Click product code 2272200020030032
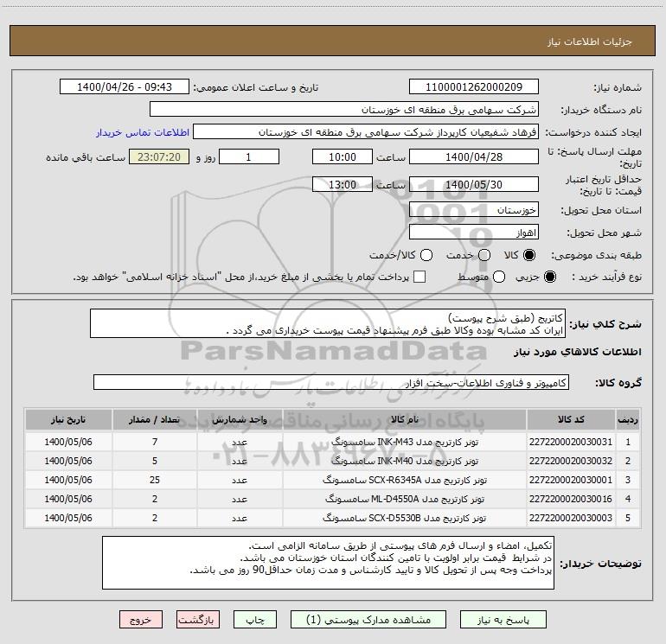Screen dimensions: 666x644 point(571,461)
